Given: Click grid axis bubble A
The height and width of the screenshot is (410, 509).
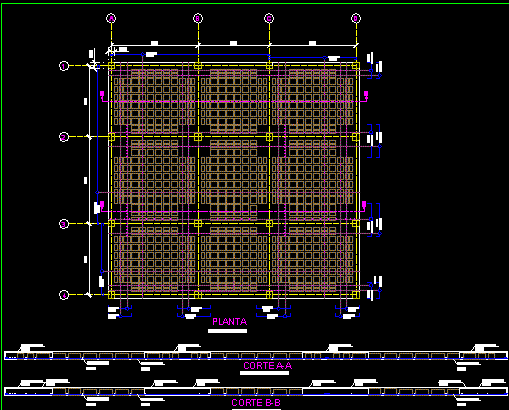Looking at the screenshot, I should [x=111, y=18].
